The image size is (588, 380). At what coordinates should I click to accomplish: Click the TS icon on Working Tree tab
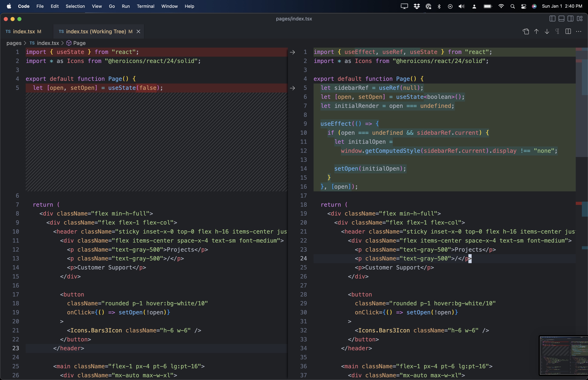click(x=61, y=32)
